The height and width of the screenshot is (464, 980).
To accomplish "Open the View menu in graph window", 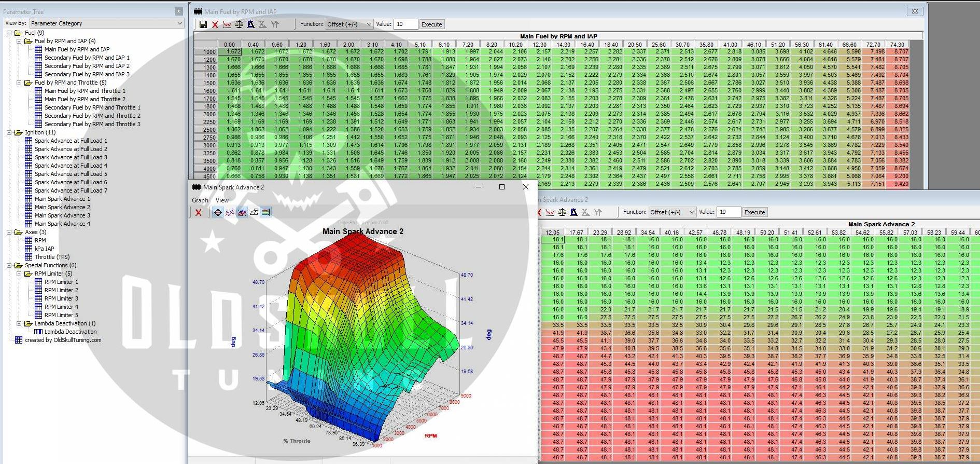I will (222, 200).
